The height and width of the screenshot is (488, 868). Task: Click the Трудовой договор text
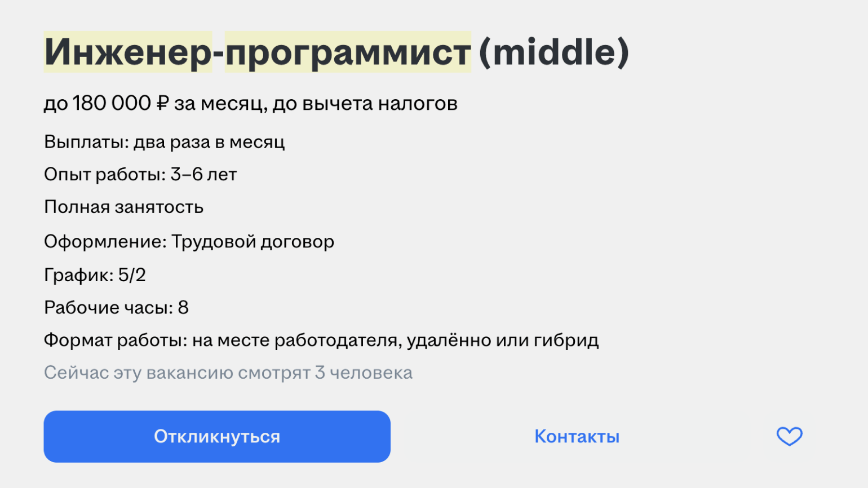point(253,242)
